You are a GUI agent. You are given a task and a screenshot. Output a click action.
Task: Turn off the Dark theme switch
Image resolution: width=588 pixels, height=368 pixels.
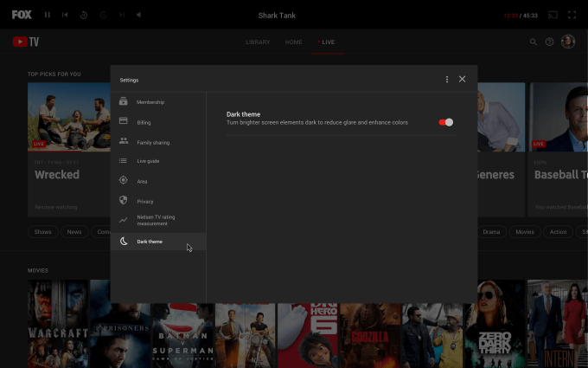pyautogui.click(x=446, y=122)
